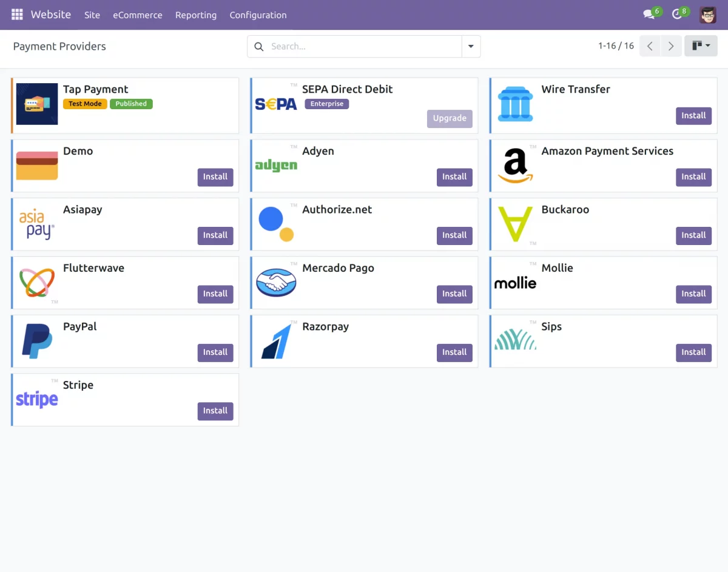Install the Wire Transfer provider

[x=693, y=116]
